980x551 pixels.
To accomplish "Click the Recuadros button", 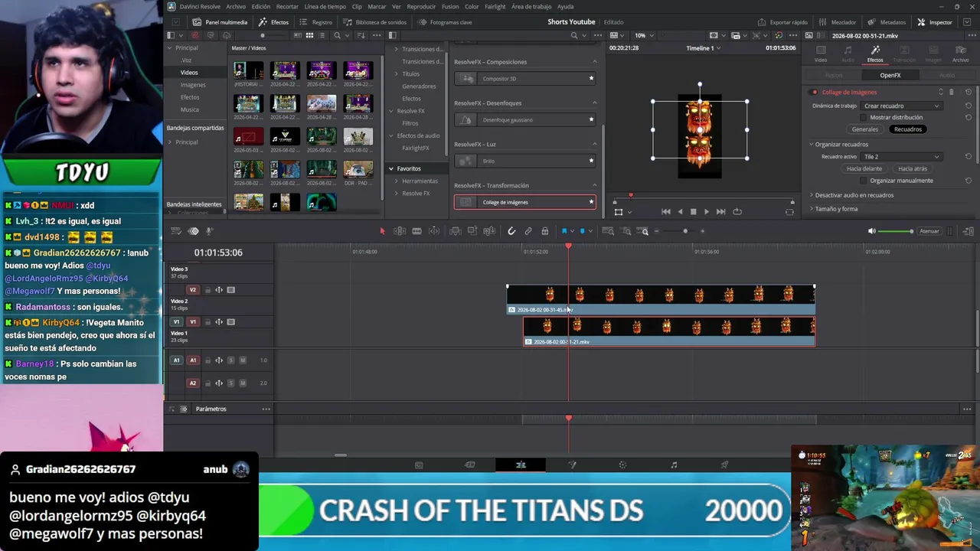I will [x=908, y=129].
